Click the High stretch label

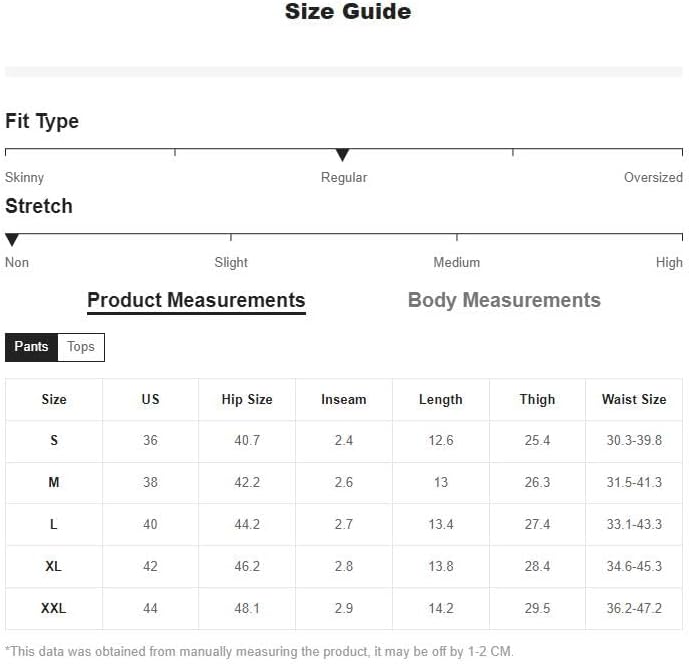(x=669, y=262)
